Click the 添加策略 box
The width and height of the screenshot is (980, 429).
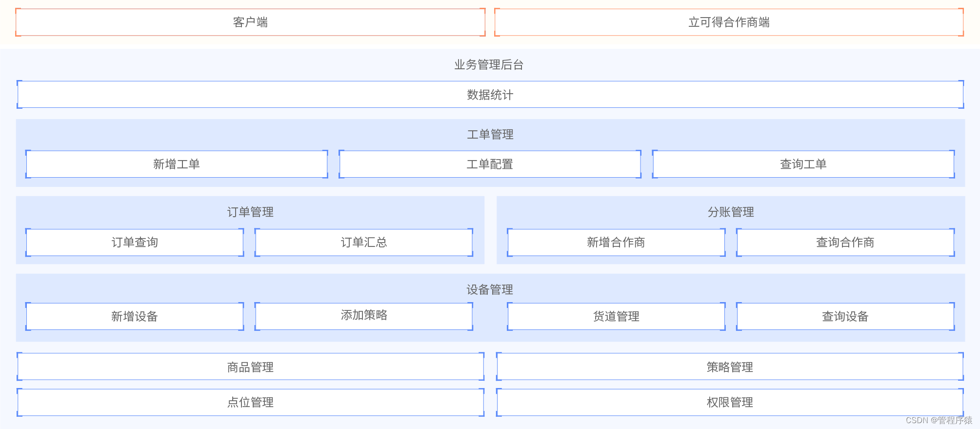(x=364, y=316)
